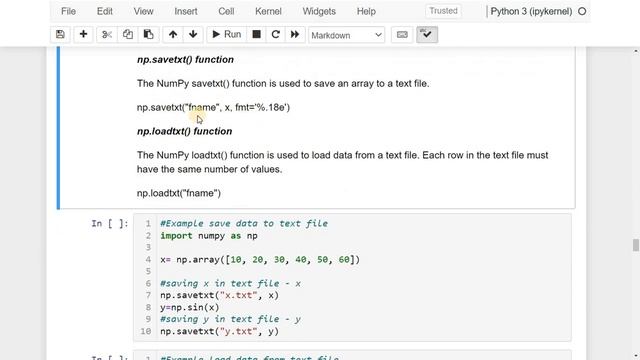Click the np.savetxt("y.txt", y) code line
640x360 pixels.
(x=219, y=331)
